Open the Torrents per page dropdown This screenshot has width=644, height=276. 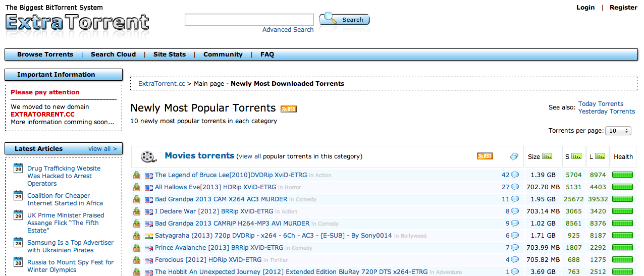(x=618, y=131)
